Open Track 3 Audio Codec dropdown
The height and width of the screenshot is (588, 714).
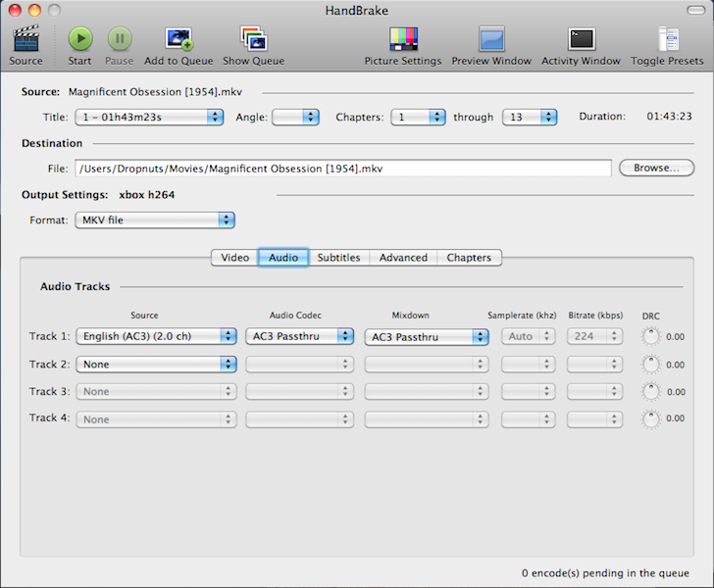pos(300,391)
